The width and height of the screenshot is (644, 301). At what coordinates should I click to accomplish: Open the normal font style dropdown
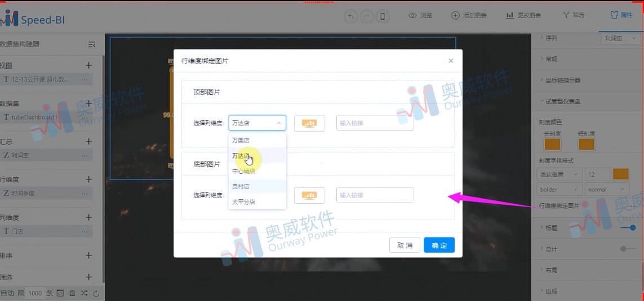click(607, 189)
